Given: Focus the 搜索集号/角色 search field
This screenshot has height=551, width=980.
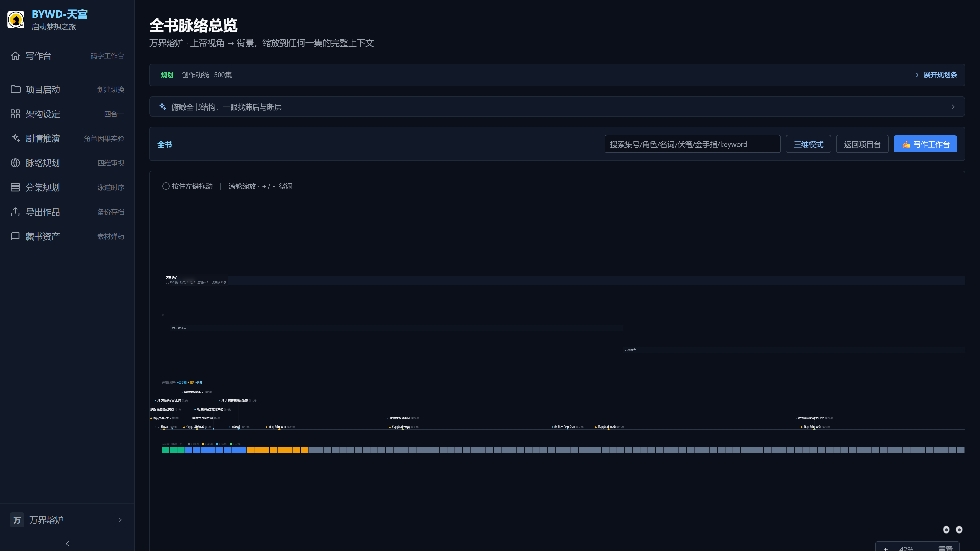Looking at the screenshot, I should click(692, 144).
